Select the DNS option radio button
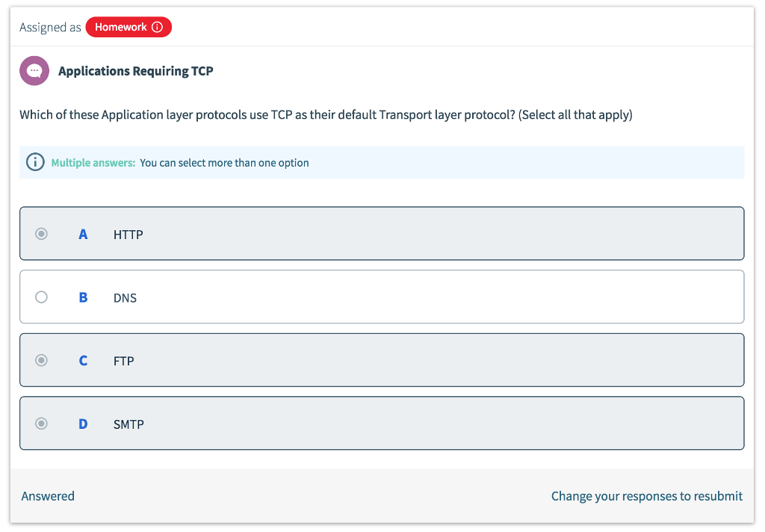The width and height of the screenshot is (765, 532). coord(42,297)
